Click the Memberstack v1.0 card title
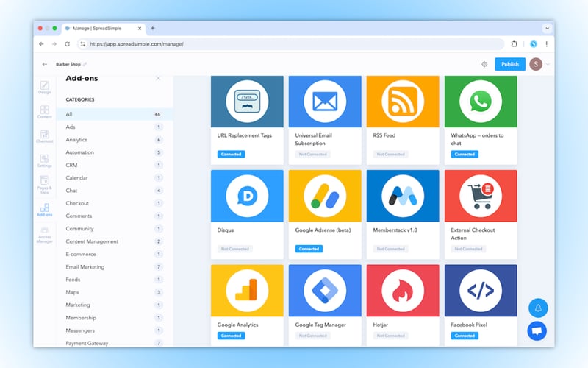 (395, 230)
